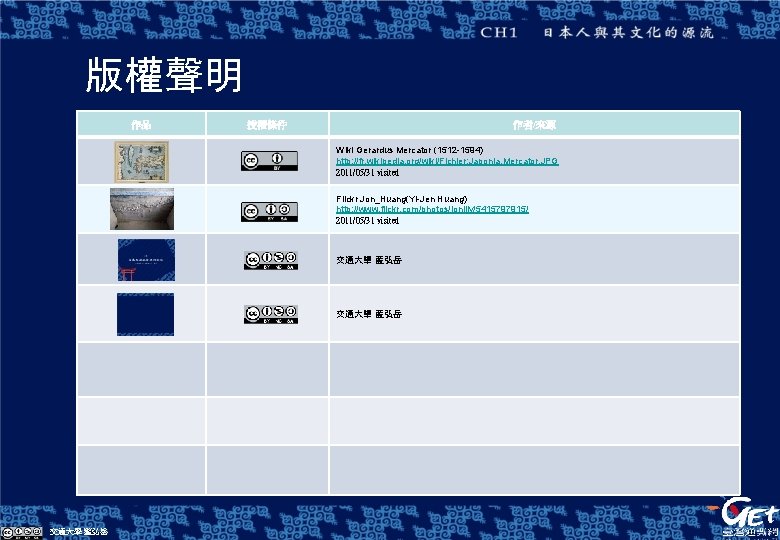Click the GET logo in the bottom corner
This screenshot has height=540, width=780.
click(750, 518)
